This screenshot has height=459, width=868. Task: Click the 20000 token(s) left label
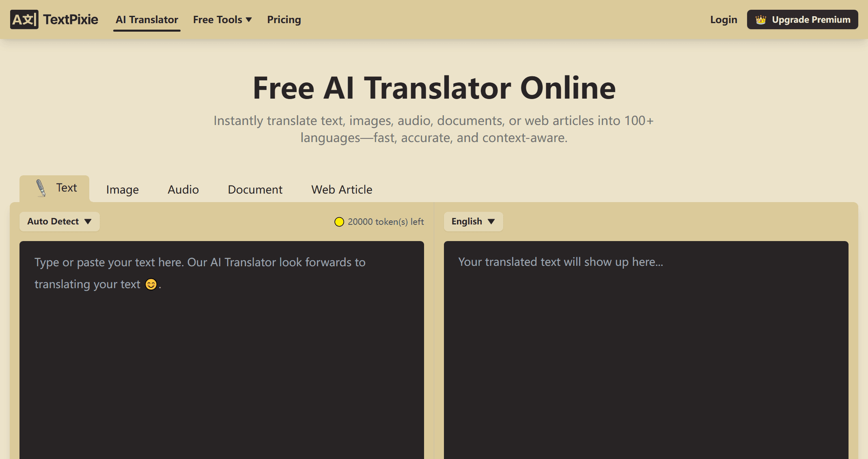[x=386, y=222]
